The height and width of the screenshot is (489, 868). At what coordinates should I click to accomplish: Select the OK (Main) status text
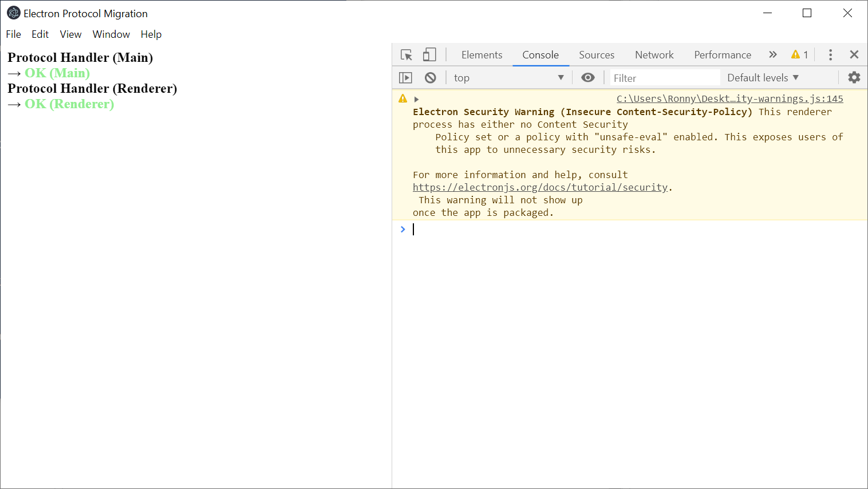pos(57,73)
